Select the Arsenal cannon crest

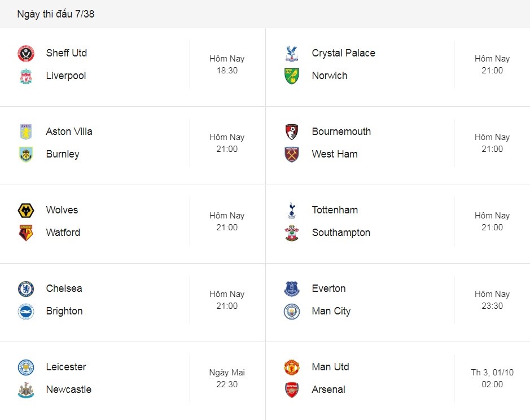292,390
